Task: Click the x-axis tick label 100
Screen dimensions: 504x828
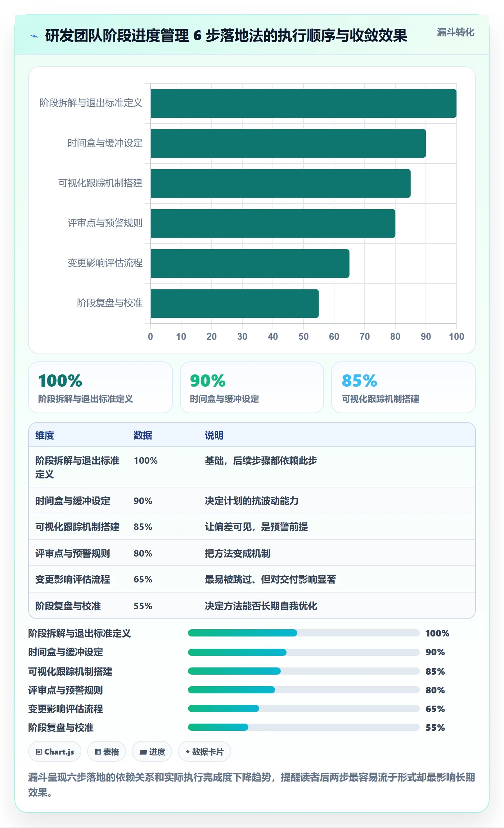Action: [x=456, y=337]
